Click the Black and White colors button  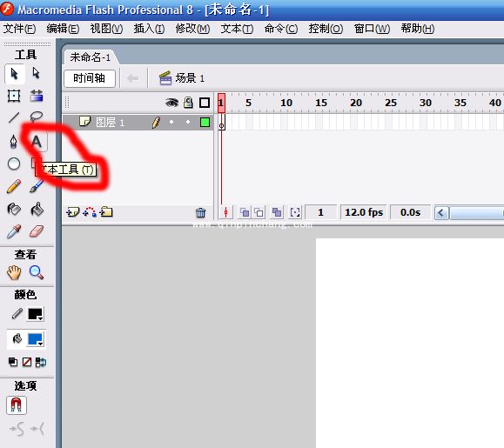(x=12, y=362)
